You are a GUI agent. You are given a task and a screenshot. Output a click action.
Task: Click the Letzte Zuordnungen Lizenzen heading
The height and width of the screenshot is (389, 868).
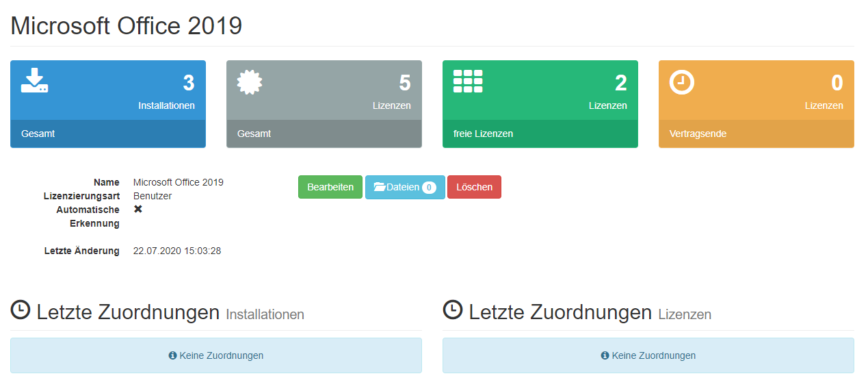point(577,312)
